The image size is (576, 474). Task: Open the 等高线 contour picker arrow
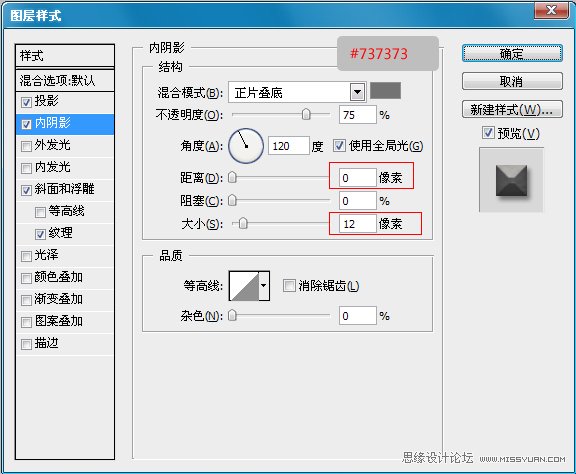264,286
